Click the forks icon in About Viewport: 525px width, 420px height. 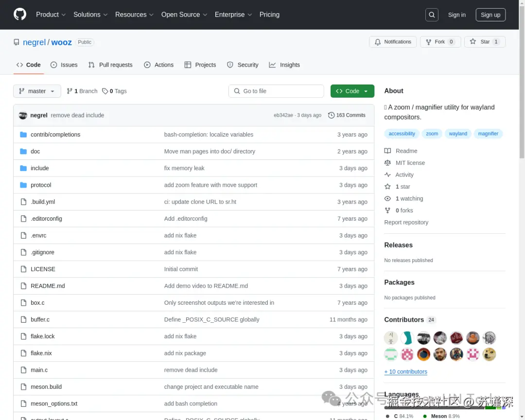[387, 210]
